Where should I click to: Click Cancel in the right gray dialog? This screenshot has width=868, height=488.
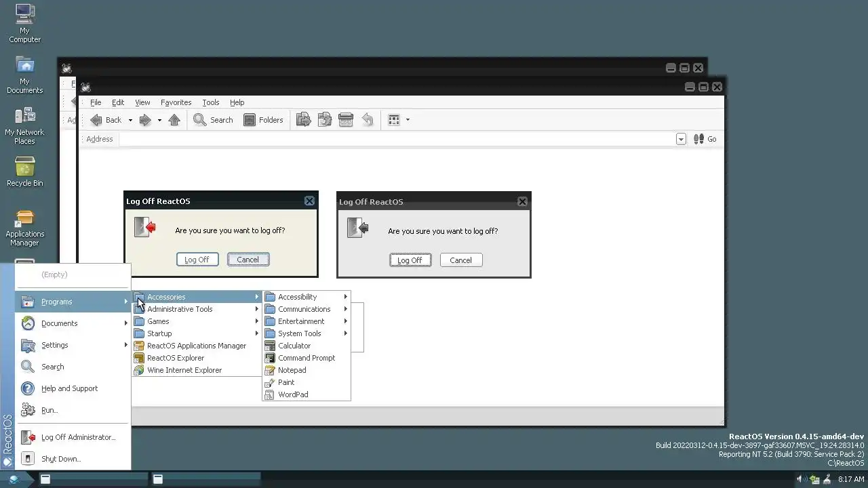[461, 260]
